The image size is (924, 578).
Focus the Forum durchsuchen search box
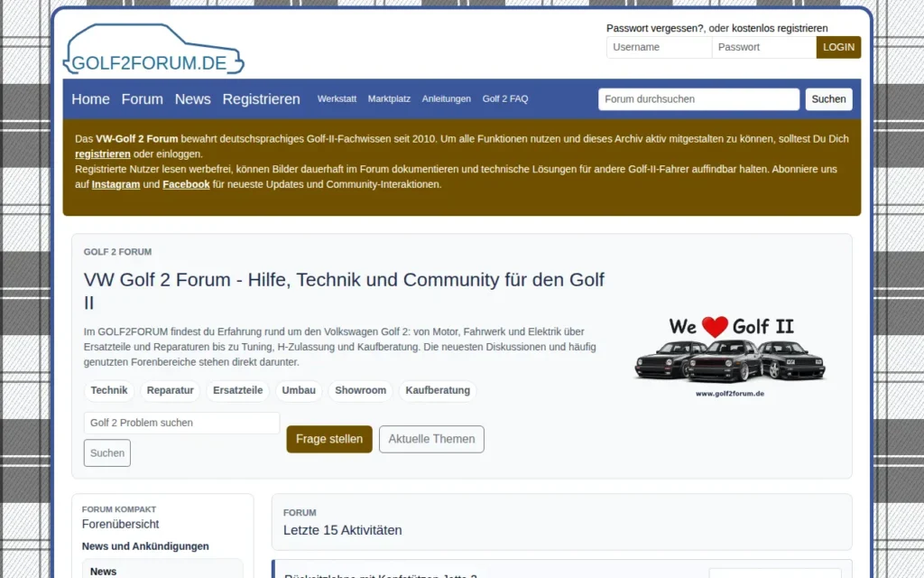pyautogui.click(x=699, y=99)
